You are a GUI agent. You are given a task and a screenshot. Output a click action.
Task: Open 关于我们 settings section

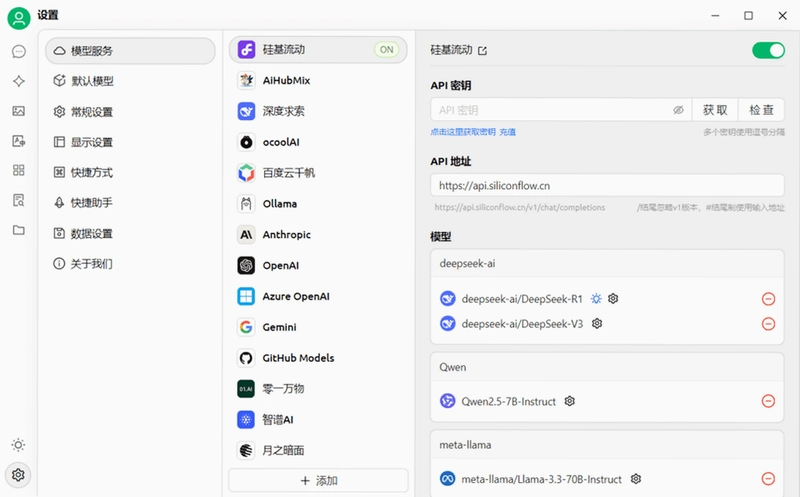(x=130, y=264)
